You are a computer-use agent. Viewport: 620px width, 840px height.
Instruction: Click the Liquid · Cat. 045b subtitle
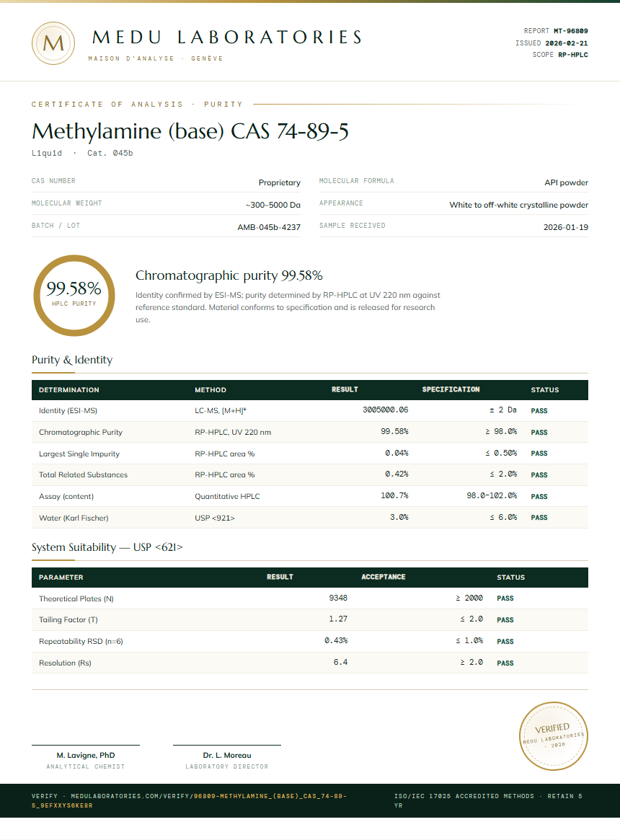82,153
